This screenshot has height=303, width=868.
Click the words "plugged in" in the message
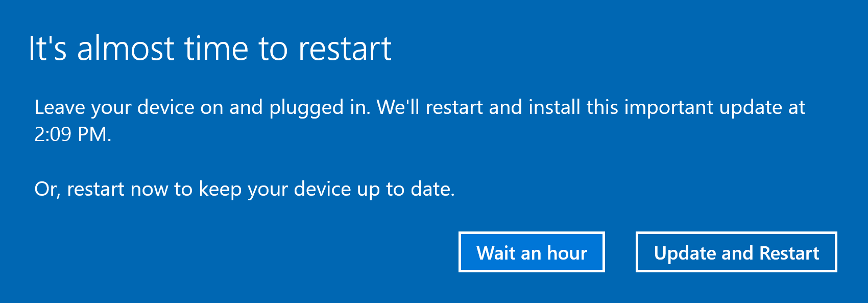coord(319,108)
